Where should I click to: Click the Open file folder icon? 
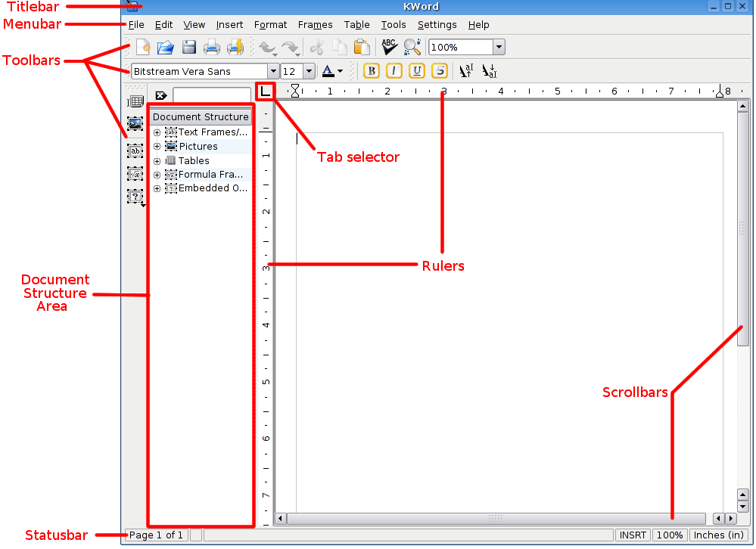coord(165,48)
